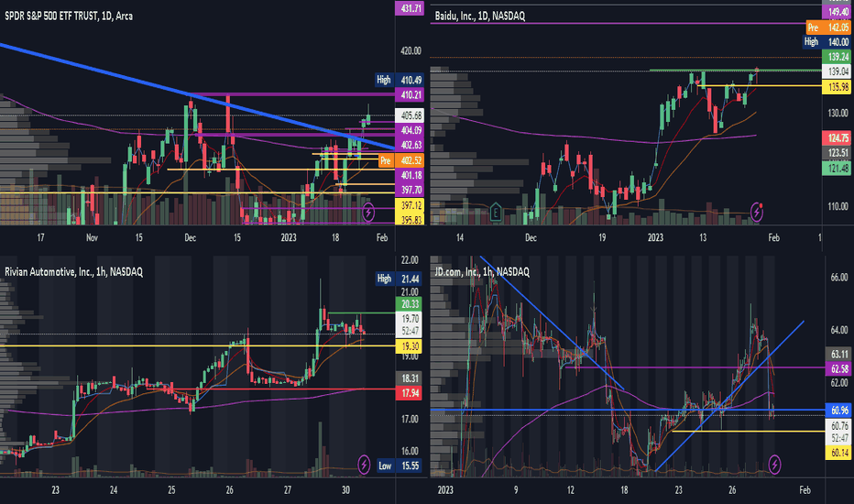
Task: Select the yellow 397.12 price label
Action: pos(410,205)
